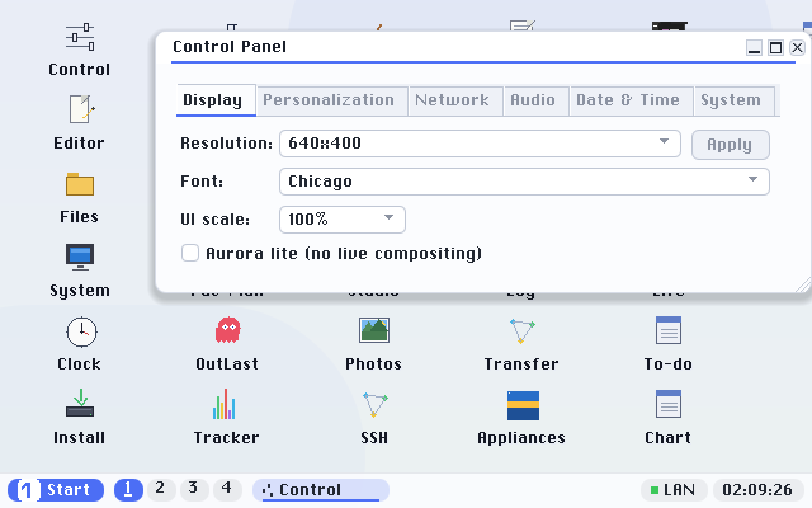812x508 pixels.
Task: Click the LAN status indicator
Action: point(673,490)
